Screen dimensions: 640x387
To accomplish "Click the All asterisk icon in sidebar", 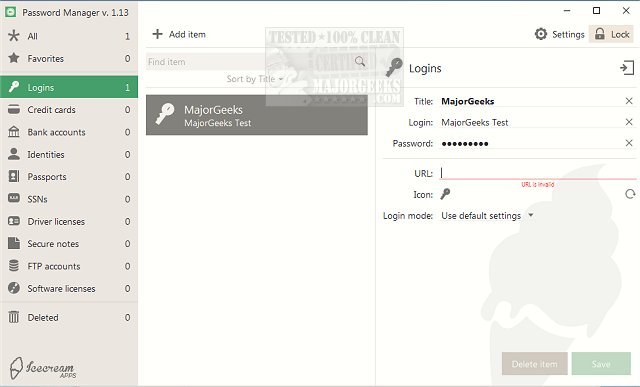I will [x=13, y=36].
